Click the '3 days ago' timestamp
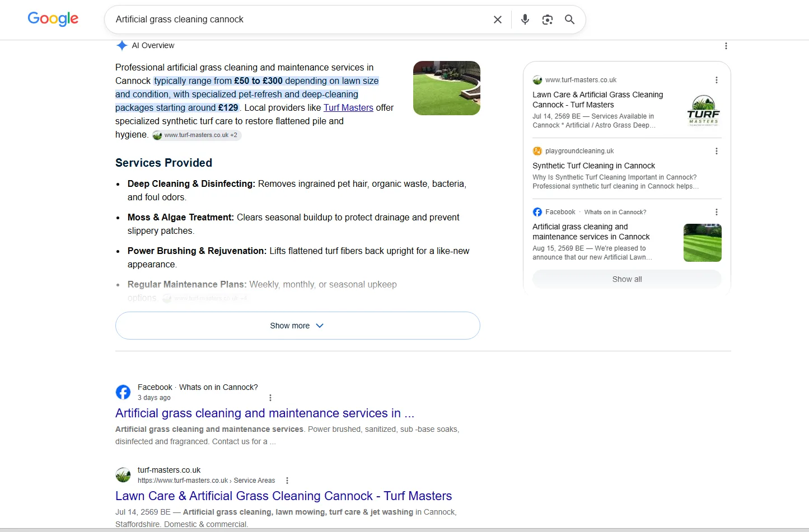Screen dimensions: 809x532 [154, 398]
